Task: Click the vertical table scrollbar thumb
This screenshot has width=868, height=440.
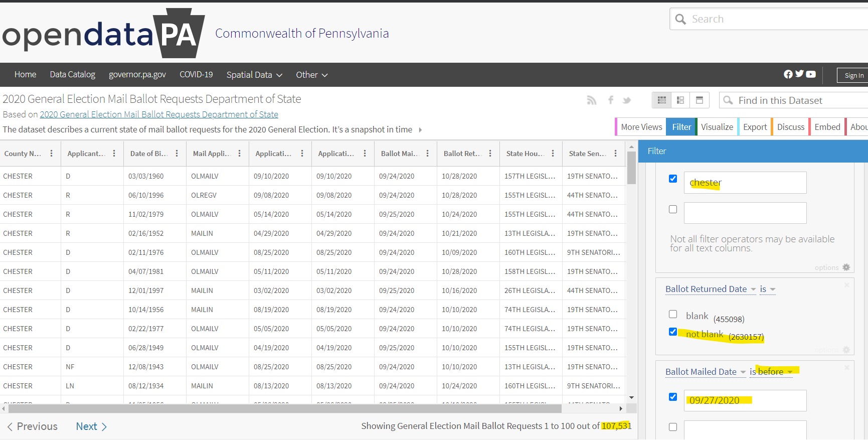Action: pos(632,168)
